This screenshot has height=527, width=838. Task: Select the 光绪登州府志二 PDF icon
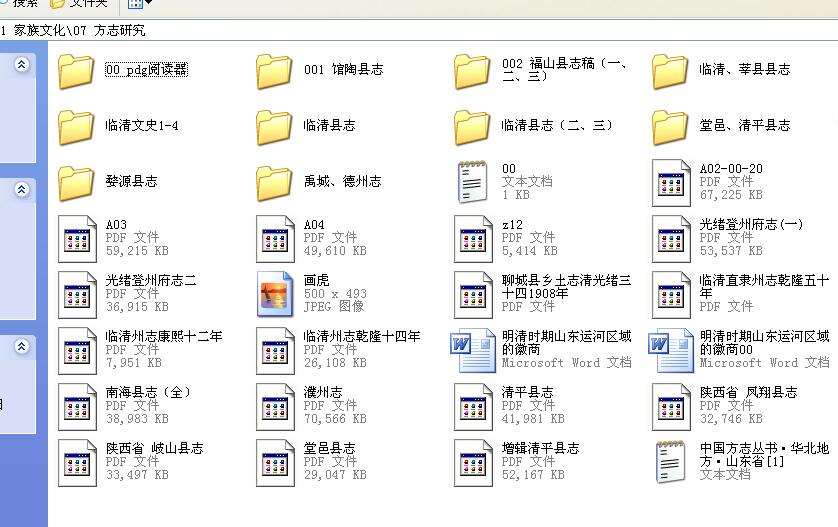pyautogui.click(x=77, y=295)
